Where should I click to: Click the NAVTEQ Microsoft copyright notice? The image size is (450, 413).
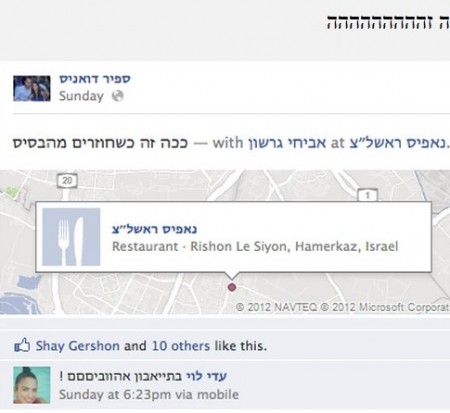(343, 307)
